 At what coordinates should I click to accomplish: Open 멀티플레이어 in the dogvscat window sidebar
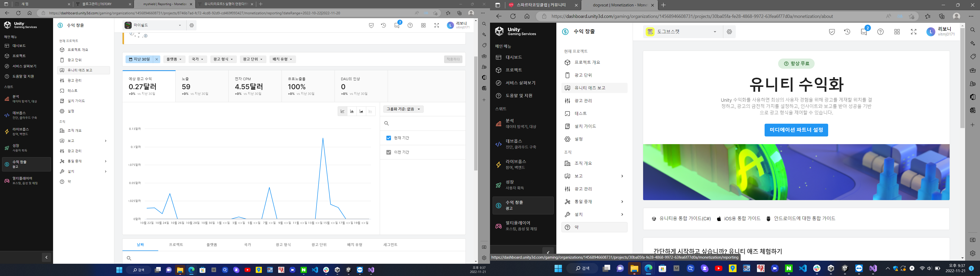point(523,226)
